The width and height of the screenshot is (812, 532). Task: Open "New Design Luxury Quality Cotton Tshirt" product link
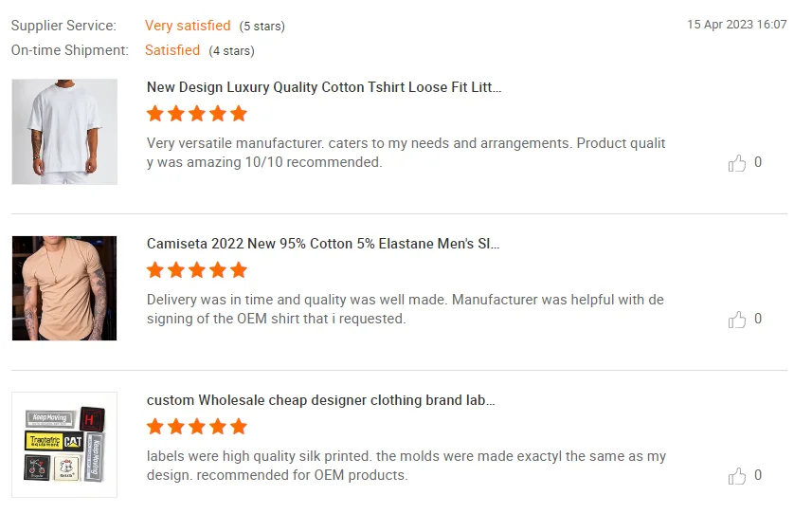pyautogui.click(x=324, y=87)
